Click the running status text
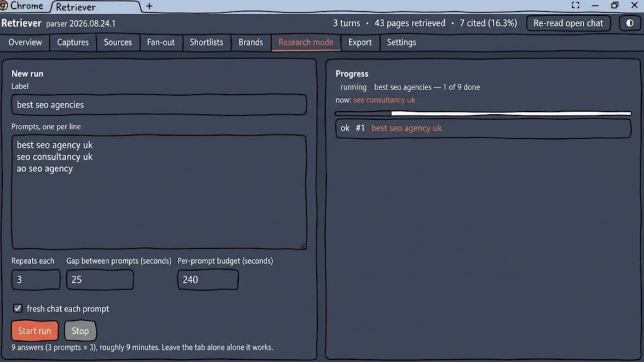The width and height of the screenshot is (644, 362). 353,87
